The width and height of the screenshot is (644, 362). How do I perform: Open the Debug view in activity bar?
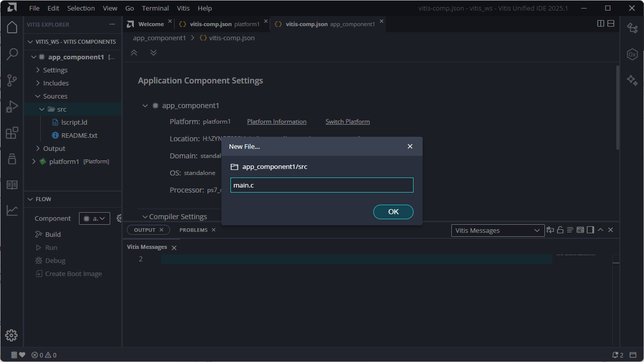[12, 107]
